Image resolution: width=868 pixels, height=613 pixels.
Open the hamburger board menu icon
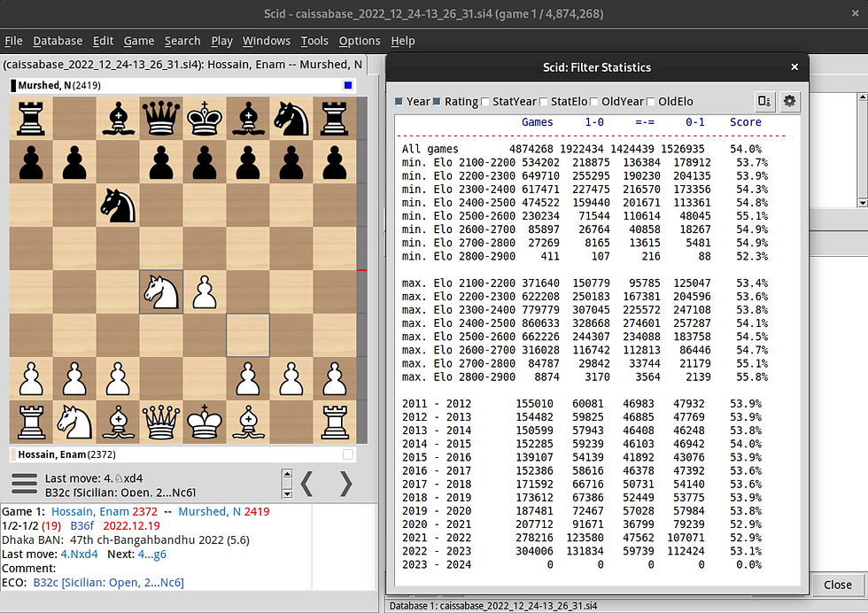pos(25,484)
